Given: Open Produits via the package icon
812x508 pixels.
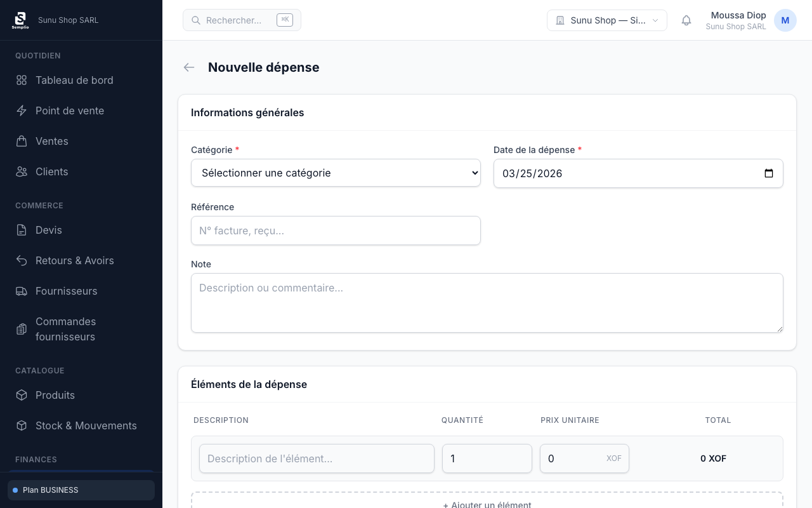Looking at the screenshot, I should (22, 395).
